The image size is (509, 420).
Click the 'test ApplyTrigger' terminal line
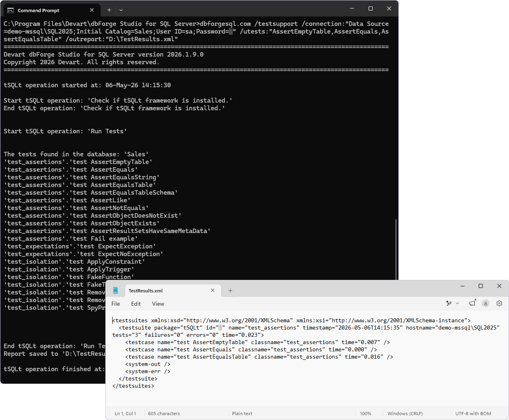click(69, 269)
